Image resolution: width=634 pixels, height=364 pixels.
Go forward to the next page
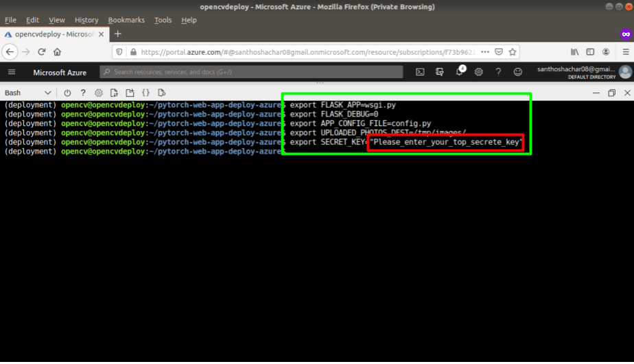(26, 51)
